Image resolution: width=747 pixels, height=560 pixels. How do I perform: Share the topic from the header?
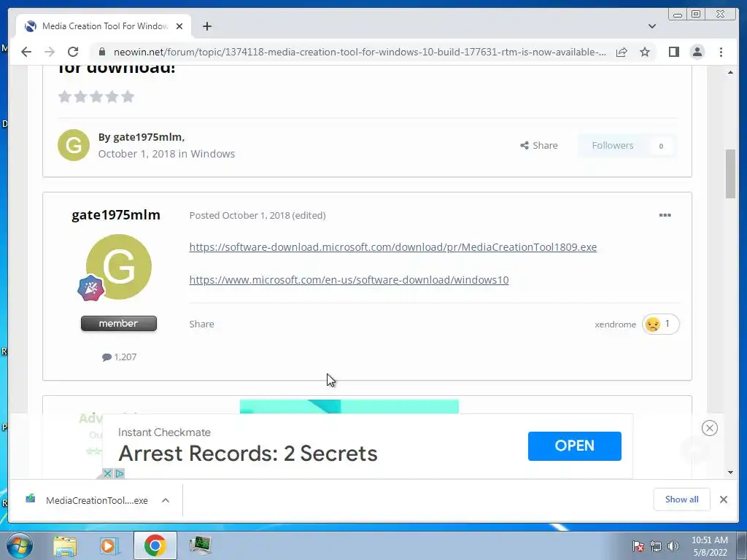point(539,146)
